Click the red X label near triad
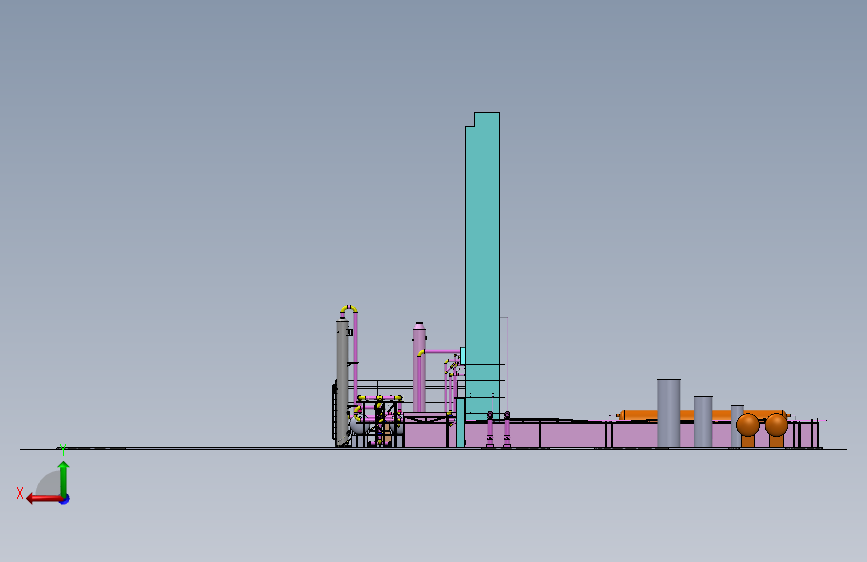The height and width of the screenshot is (562, 867). coord(20,493)
